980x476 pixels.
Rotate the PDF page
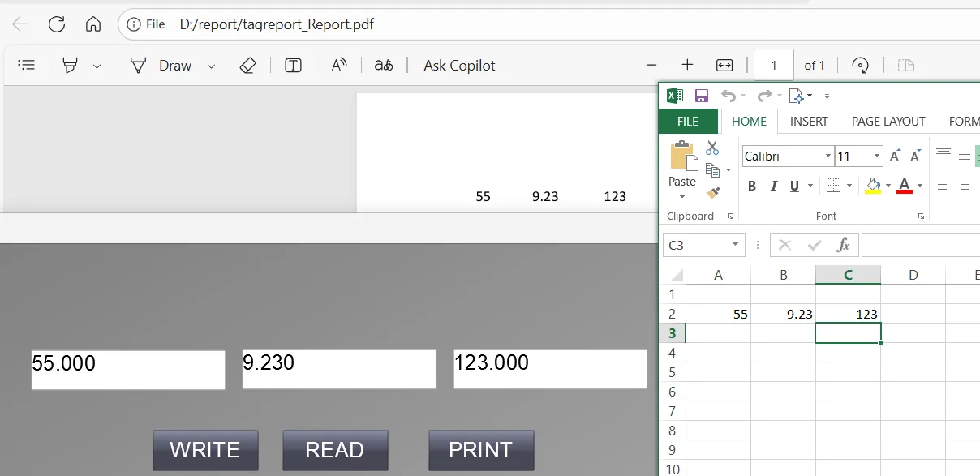tap(860, 65)
